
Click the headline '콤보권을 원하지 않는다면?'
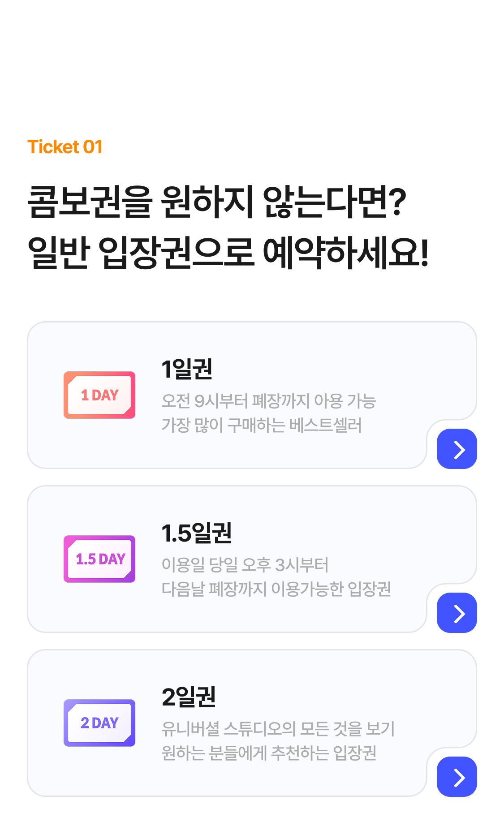217,202
